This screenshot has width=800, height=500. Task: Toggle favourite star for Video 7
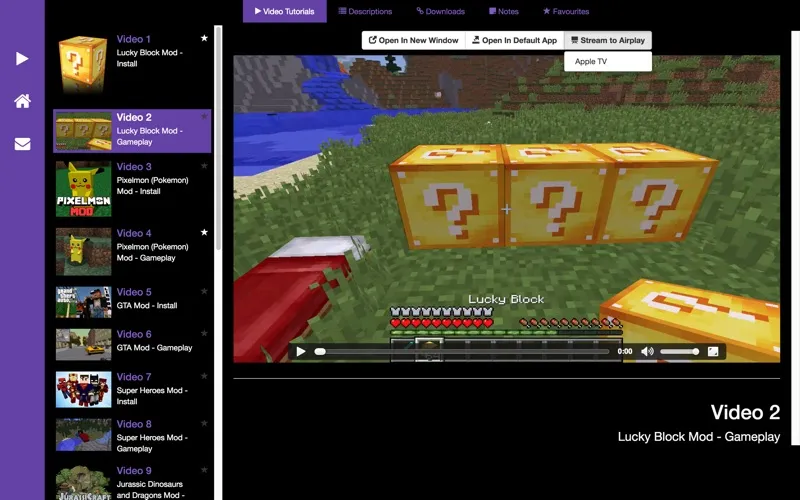(x=204, y=376)
